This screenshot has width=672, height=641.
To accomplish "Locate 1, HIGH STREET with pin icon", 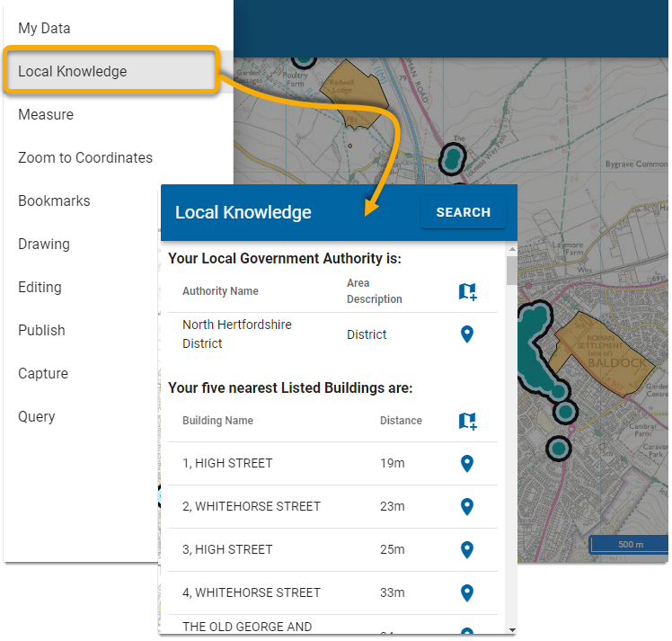I will pos(466,464).
